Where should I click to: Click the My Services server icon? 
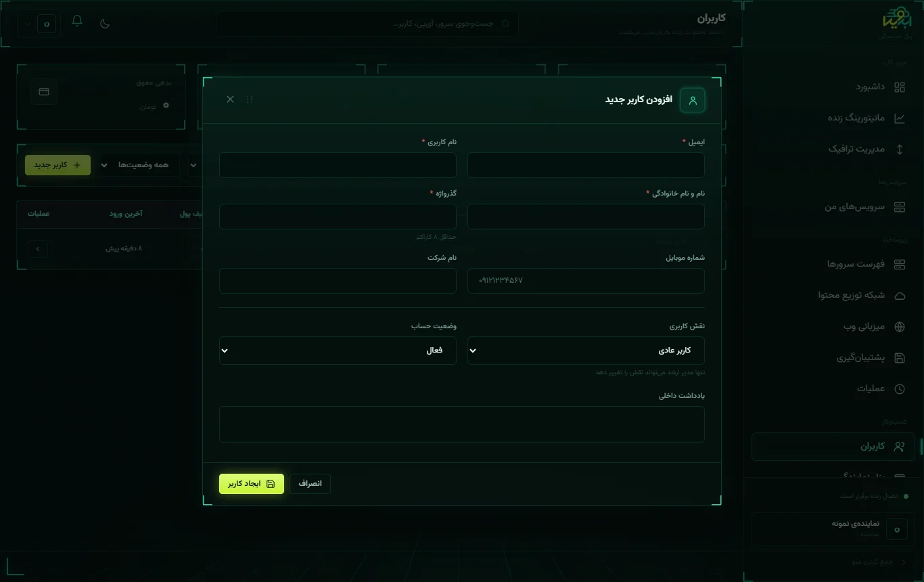(900, 207)
